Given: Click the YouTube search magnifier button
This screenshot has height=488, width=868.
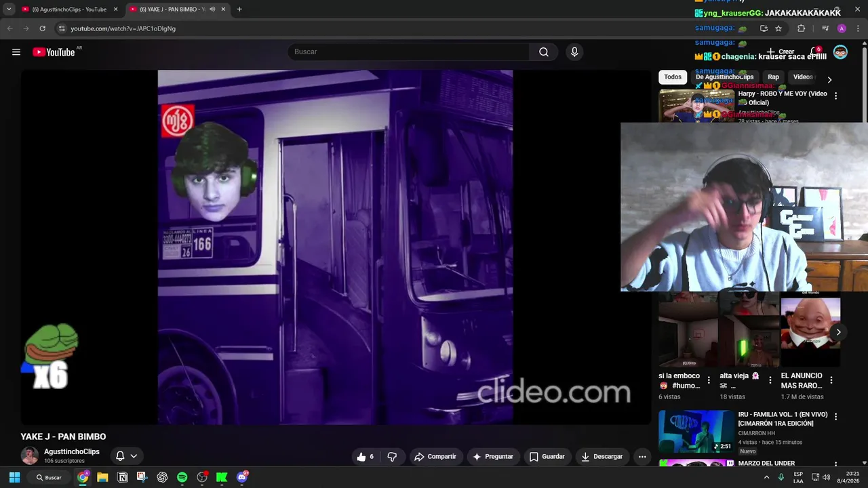Looking at the screenshot, I should coord(544,52).
